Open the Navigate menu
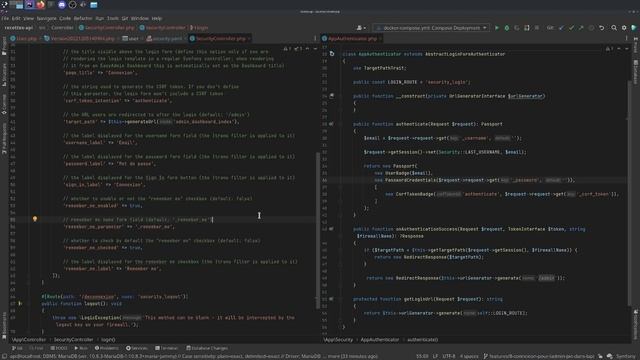This screenshot has width=640, height=360. tap(47, 18)
